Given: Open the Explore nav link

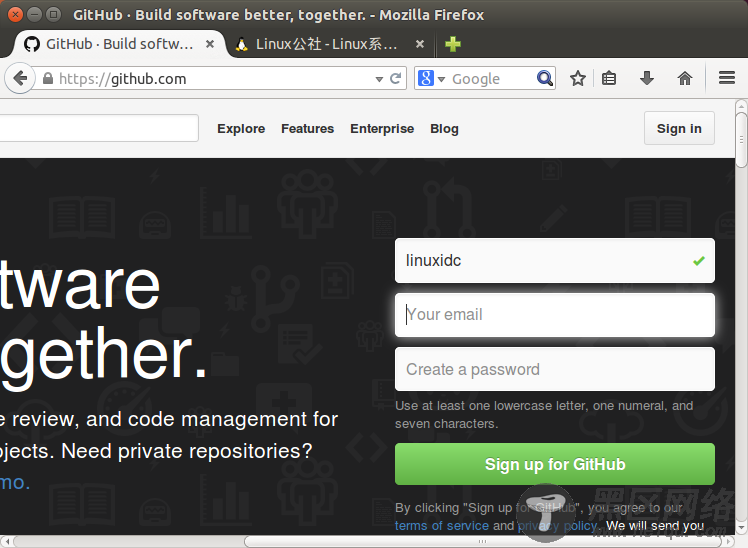Looking at the screenshot, I should tap(241, 129).
